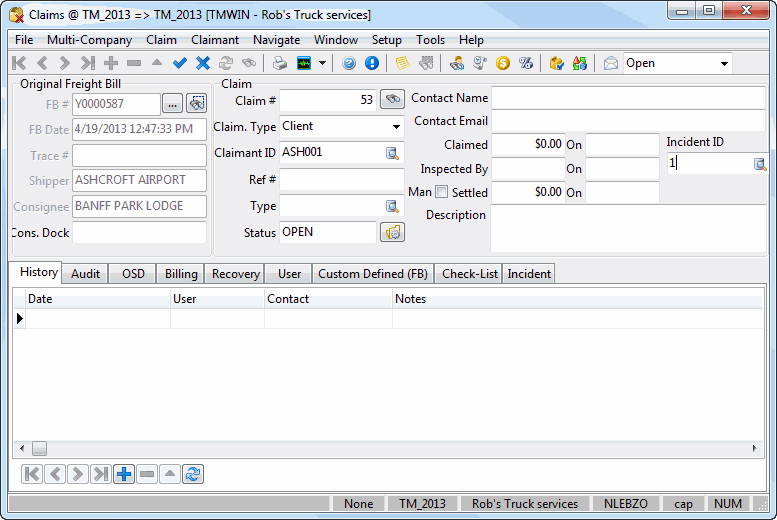Add a history row with the blue plus

click(124, 474)
